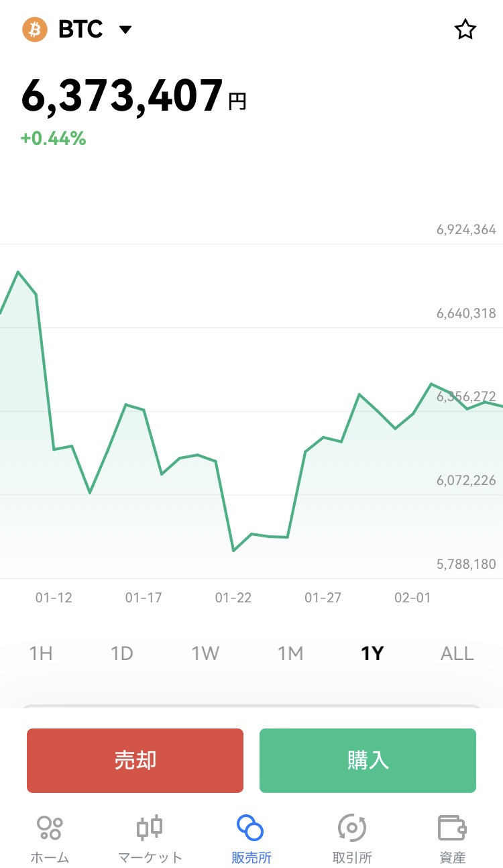This screenshot has width=503, height=868.
Task: Tap the 販売所 overlapping circles icon
Action: tap(251, 828)
